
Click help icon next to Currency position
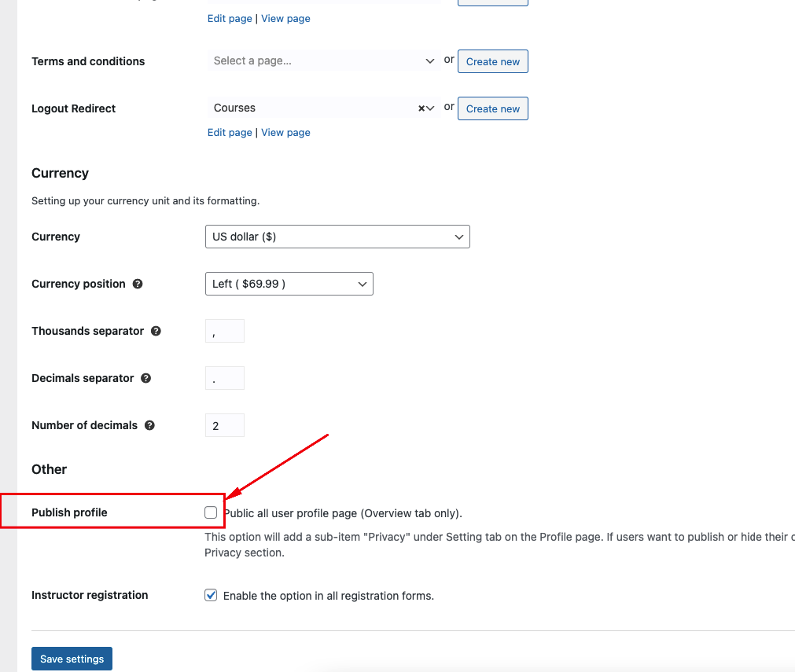click(x=138, y=284)
